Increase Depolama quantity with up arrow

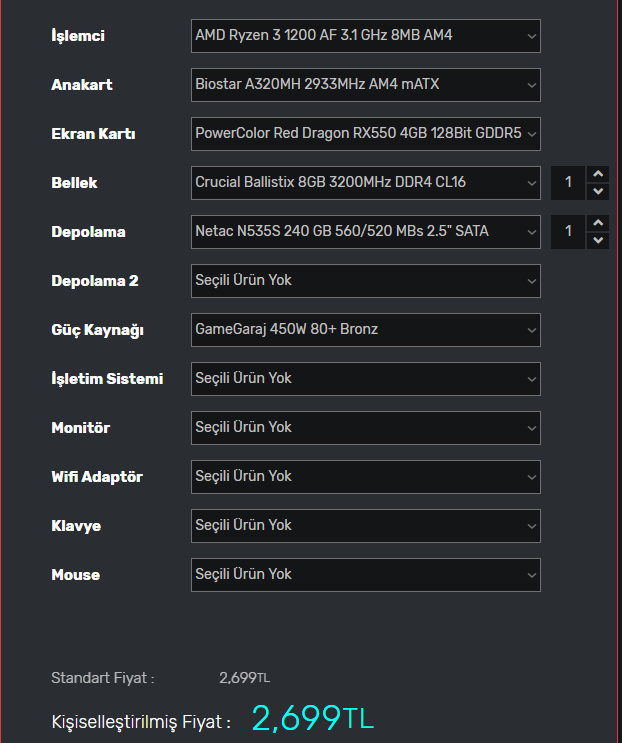point(598,223)
